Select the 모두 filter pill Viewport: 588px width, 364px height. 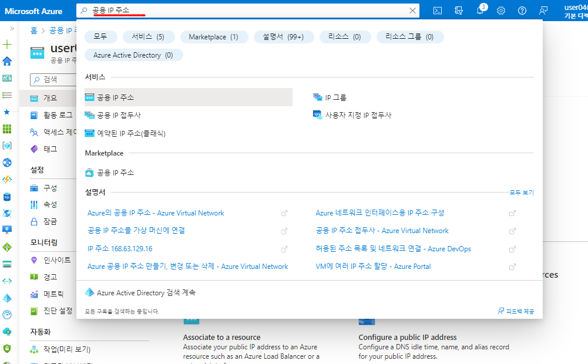[100, 37]
